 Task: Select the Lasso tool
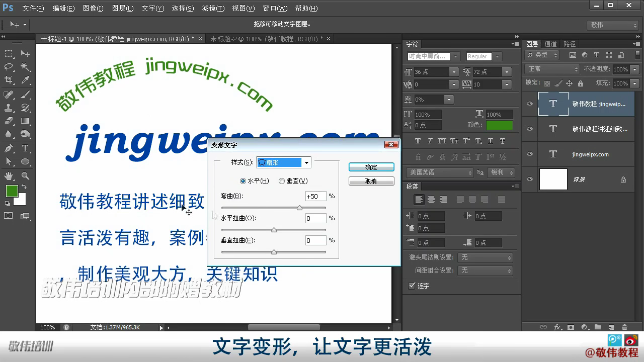pyautogui.click(x=9, y=67)
